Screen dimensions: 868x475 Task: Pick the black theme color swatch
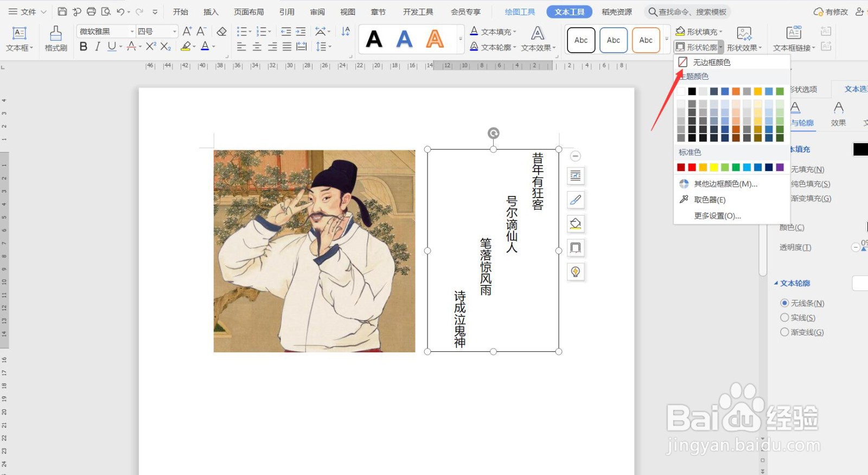(x=692, y=91)
